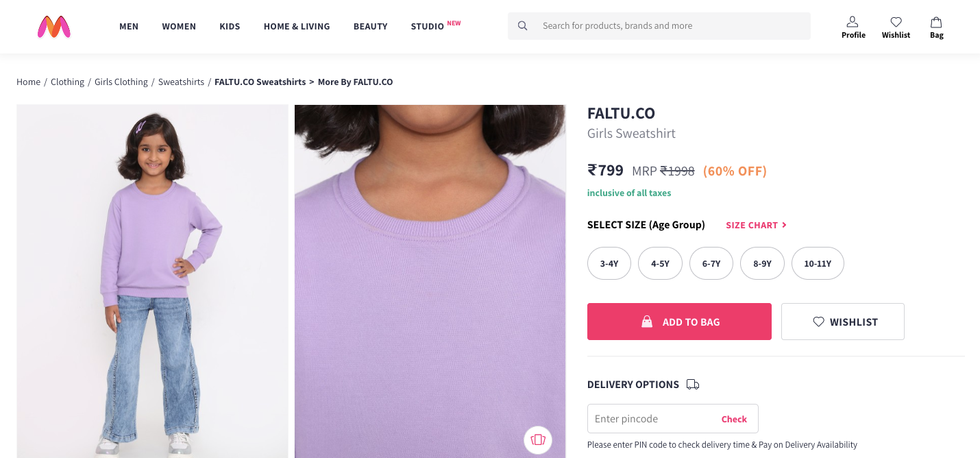Click the Myntra logo
980x458 pixels.
pos(54,26)
